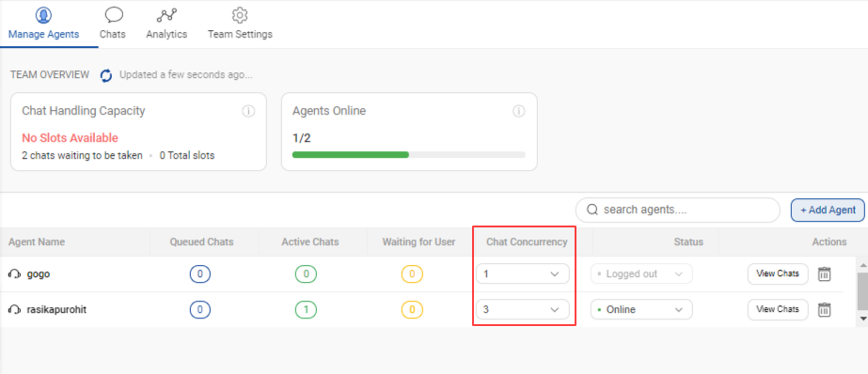The image size is (868, 374).
Task: Click the headset icon next to rasikapurohit
Action: (14, 310)
